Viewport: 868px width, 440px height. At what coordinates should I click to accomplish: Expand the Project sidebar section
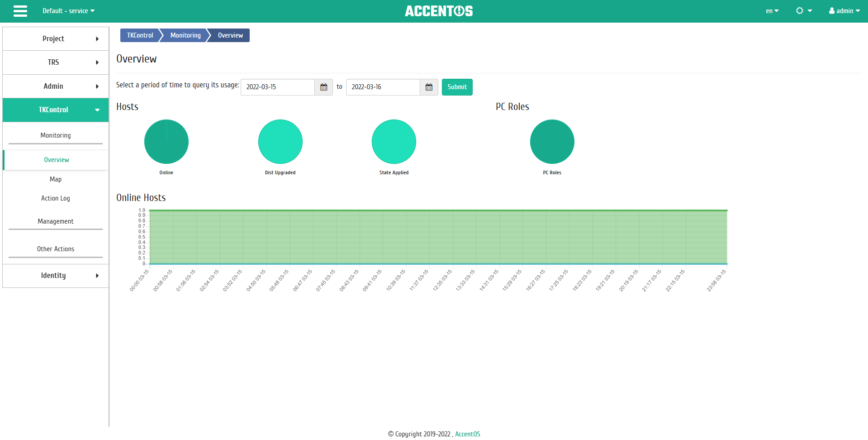tap(56, 39)
